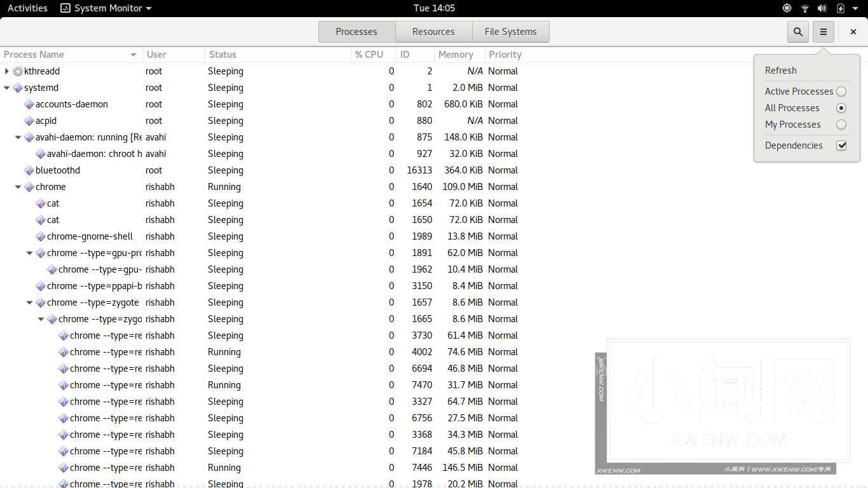Collapse the chrome process tree, ID 1640

click(x=18, y=187)
